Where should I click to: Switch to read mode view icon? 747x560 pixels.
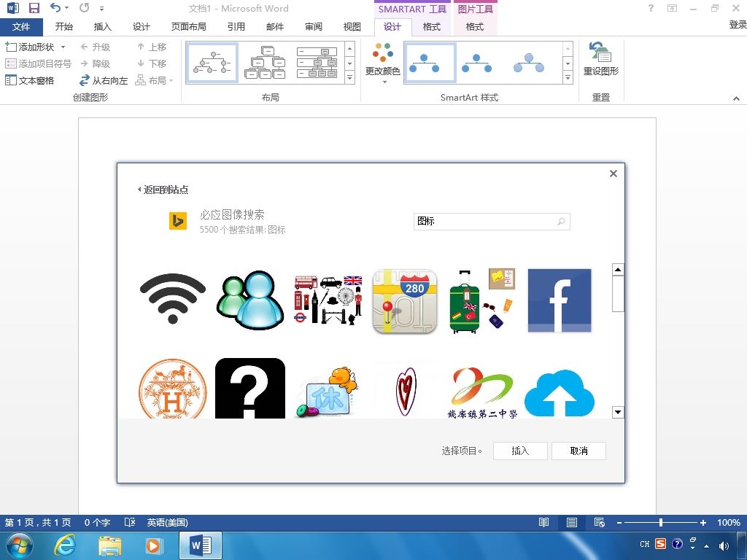(x=543, y=522)
